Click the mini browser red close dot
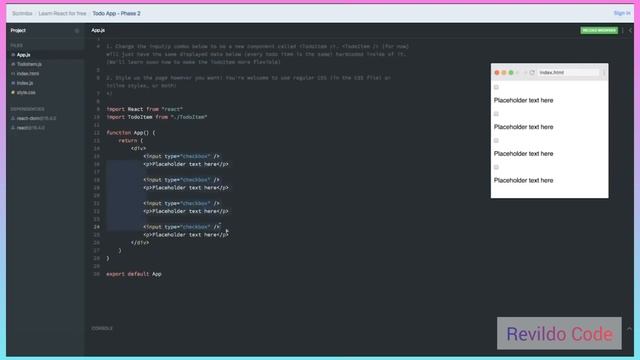This screenshot has width=640, height=360. point(497,73)
